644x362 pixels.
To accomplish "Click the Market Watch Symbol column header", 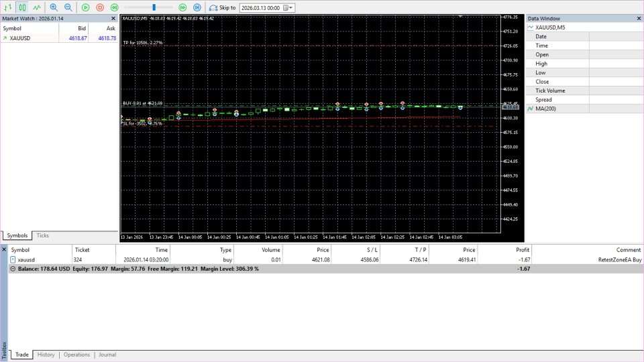I will pos(30,28).
